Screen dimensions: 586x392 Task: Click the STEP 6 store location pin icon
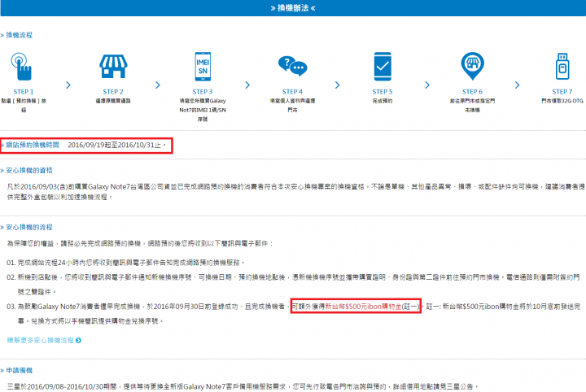point(472,66)
